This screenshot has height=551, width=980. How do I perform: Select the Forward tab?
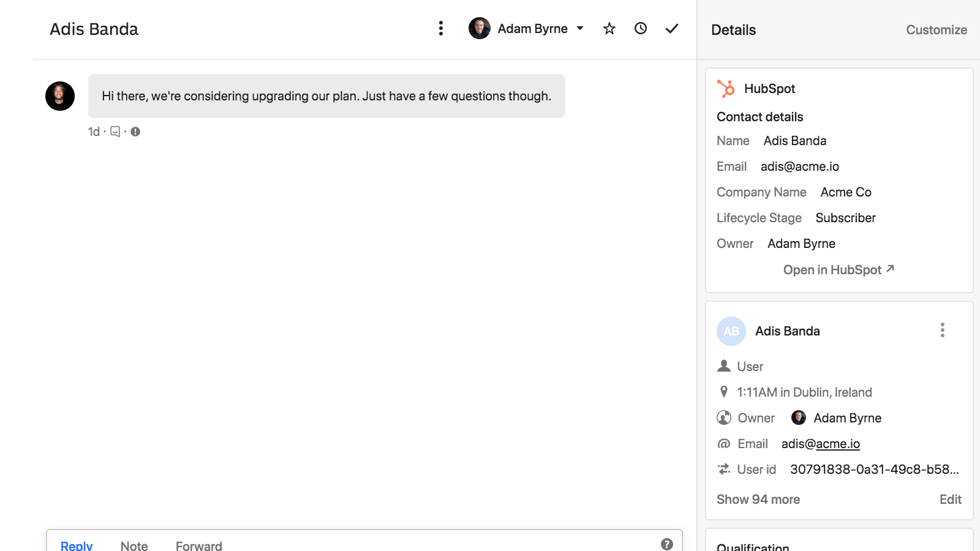(x=198, y=545)
